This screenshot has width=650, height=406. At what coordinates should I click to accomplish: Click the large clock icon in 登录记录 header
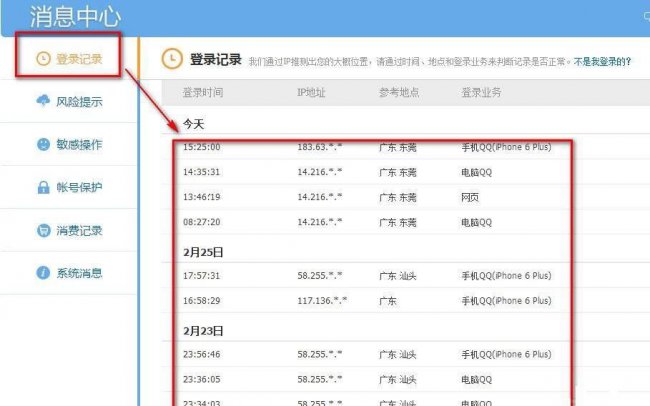point(172,58)
